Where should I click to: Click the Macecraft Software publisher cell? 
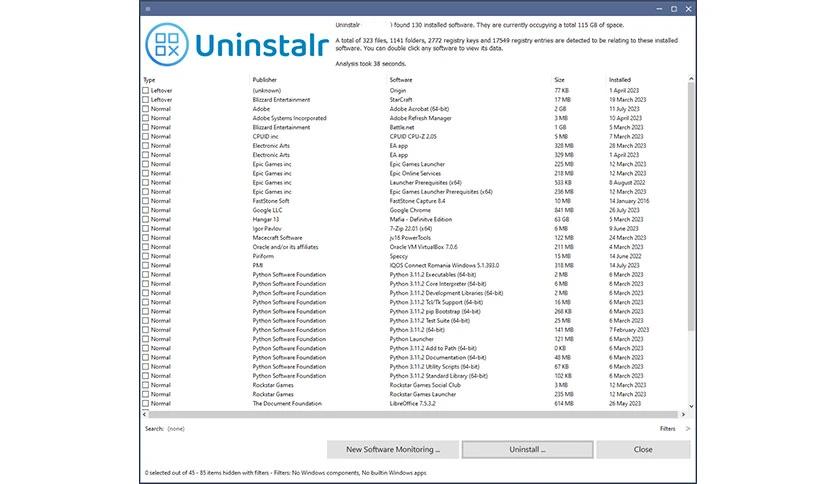pos(277,238)
